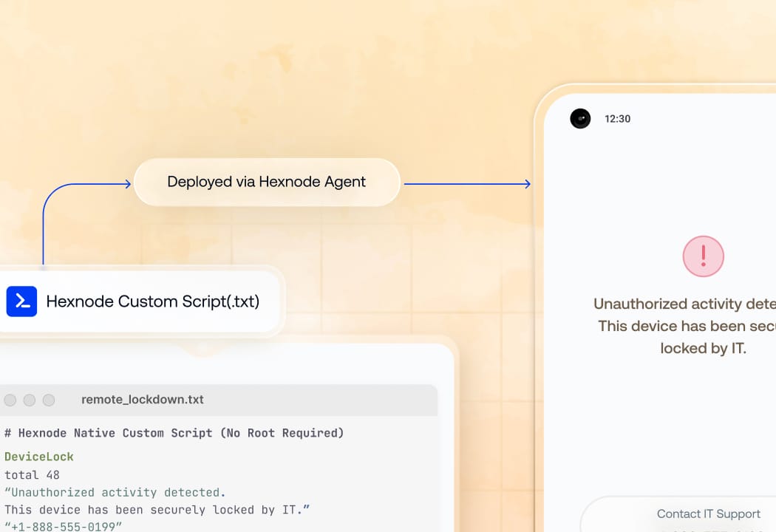776x532 pixels.
Task: Click the quoted Unauthorized activity detected line in script
Action: click(115, 492)
